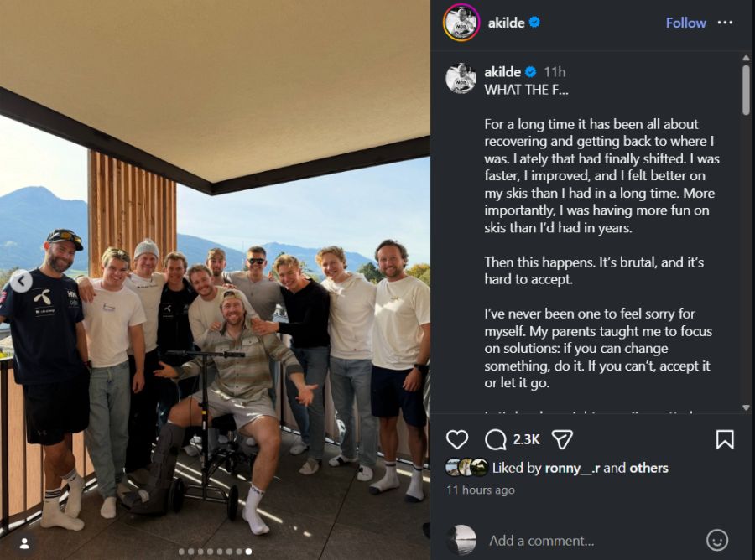Viewport: 755px width, 560px height.
Task: Share the post with paper plane icon
Action: [x=562, y=439]
